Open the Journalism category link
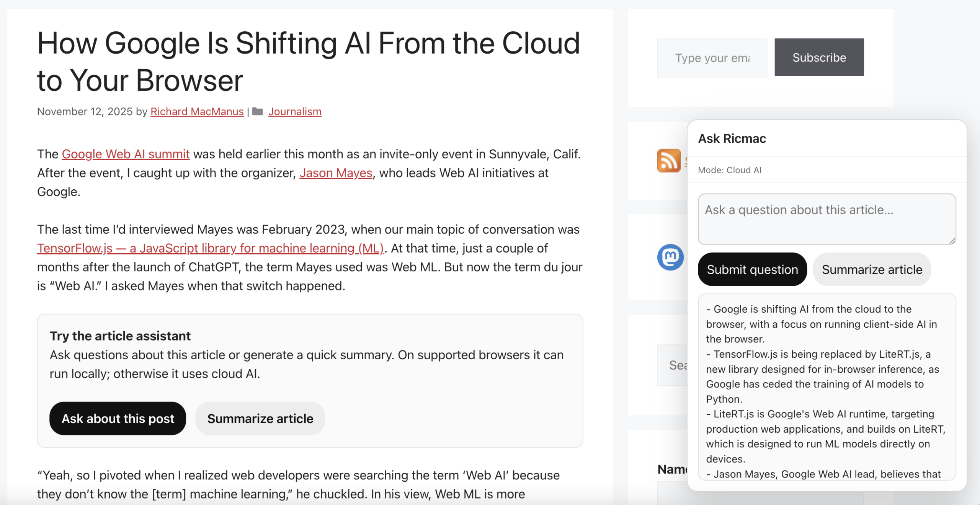Image resolution: width=980 pixels, height=505 pixels. tap(295, 111)
